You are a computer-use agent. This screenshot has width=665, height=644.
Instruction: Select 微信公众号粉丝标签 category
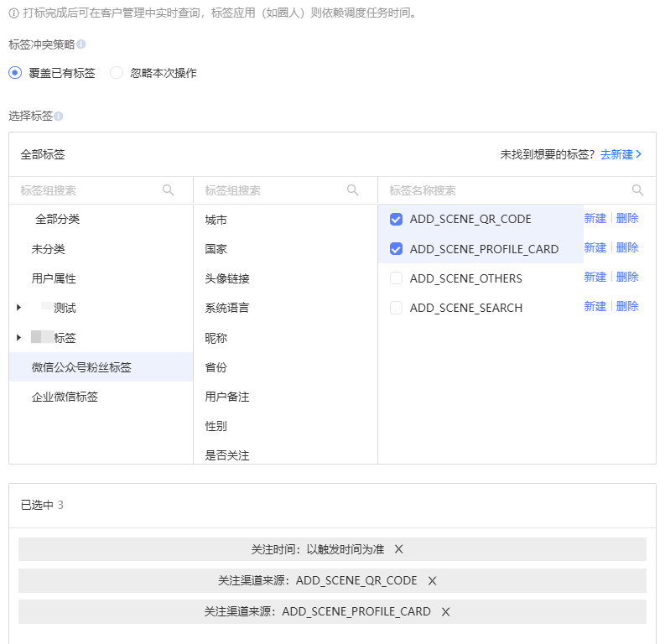(x=101, y=367)
